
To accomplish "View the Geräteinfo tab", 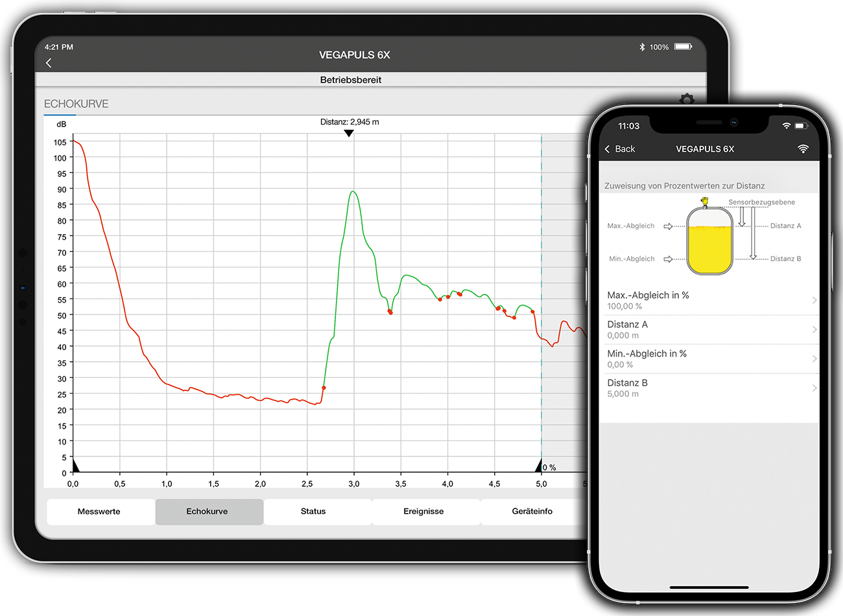I will tap(532, 511).
